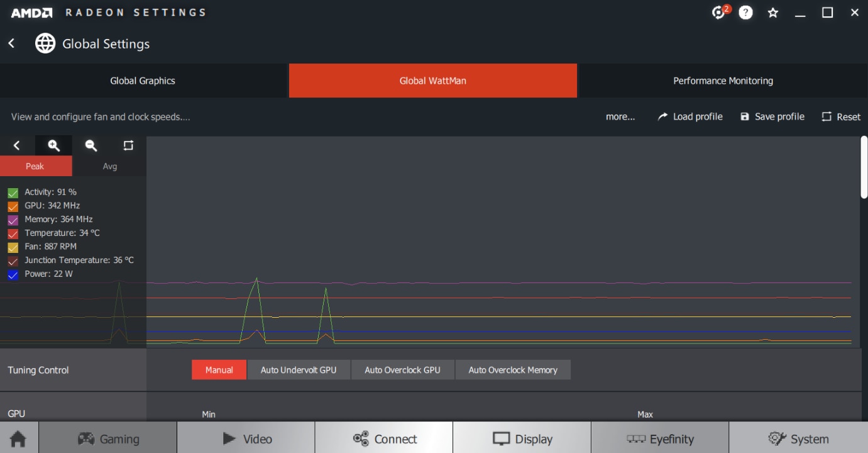868x453 pixels.
Task: Open the help question mark icon
Action: tap(745, 13)
